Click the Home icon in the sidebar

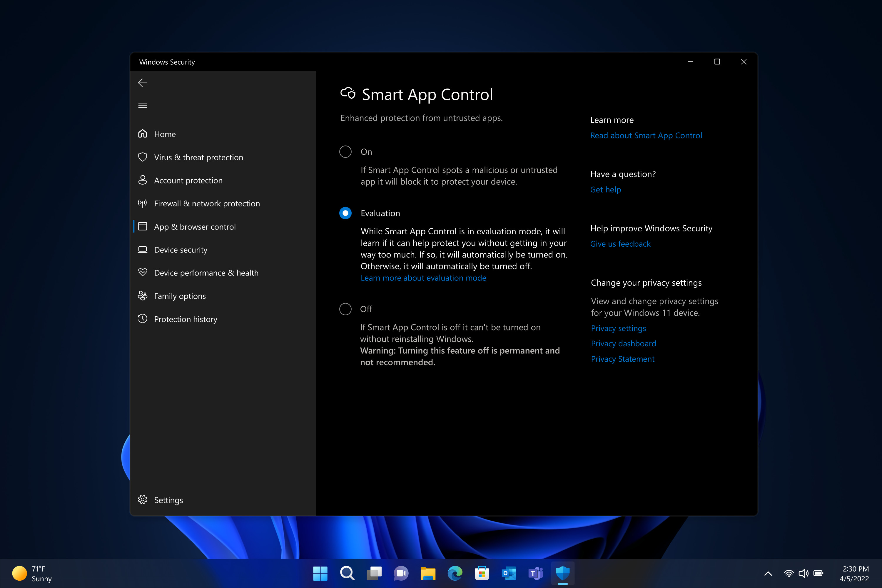pyautogui.click(x=143, y=134)
